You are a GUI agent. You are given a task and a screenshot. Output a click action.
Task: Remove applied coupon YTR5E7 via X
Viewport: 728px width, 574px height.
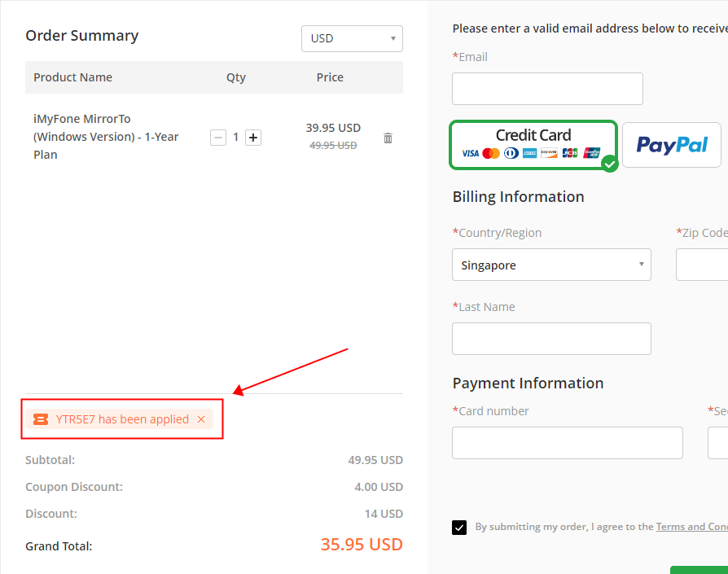pos(201,419)
